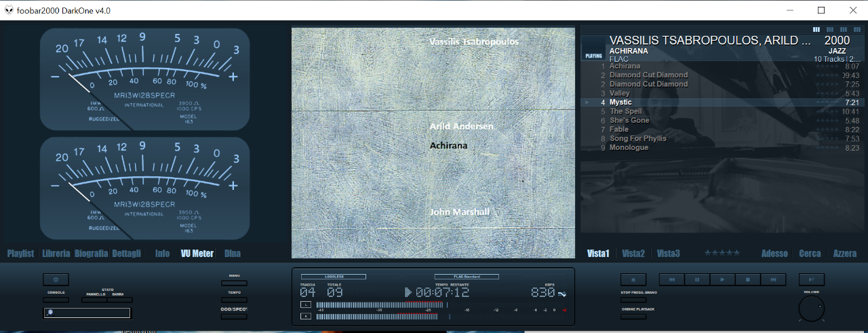Open the Libreria tab
The image size is (868, 333).
click(56, 254)
